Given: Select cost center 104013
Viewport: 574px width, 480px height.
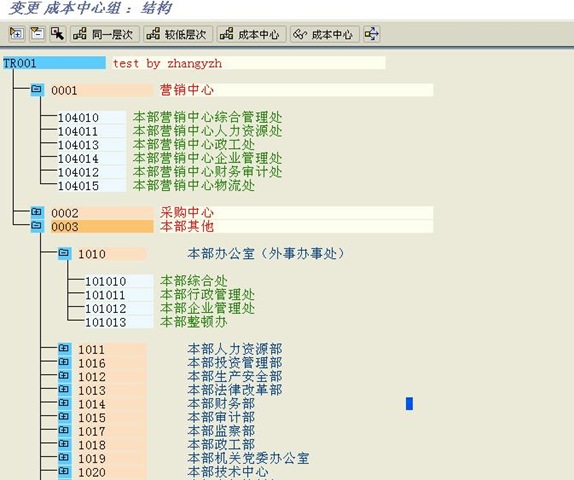Looking at the screenshot, I should (x=92, y=145).
